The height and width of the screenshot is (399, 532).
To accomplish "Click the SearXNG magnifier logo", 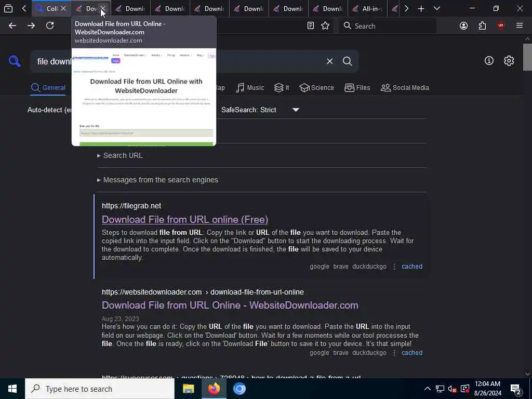I will tap(15, 61).
